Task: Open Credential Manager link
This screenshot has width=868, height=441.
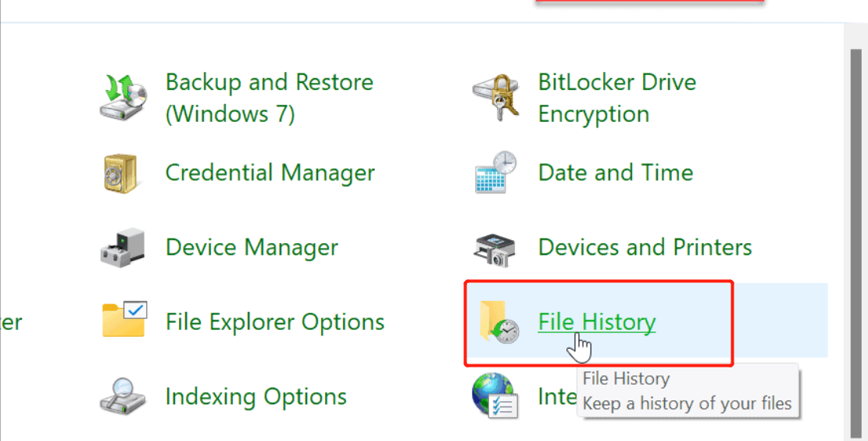Action: [270, 173]
